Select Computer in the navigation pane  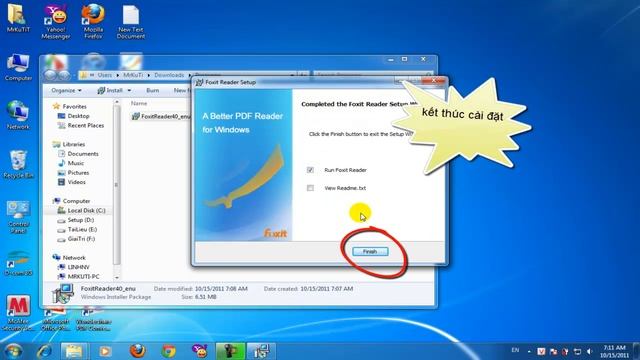pyautogui.click(x=76, y=201)
